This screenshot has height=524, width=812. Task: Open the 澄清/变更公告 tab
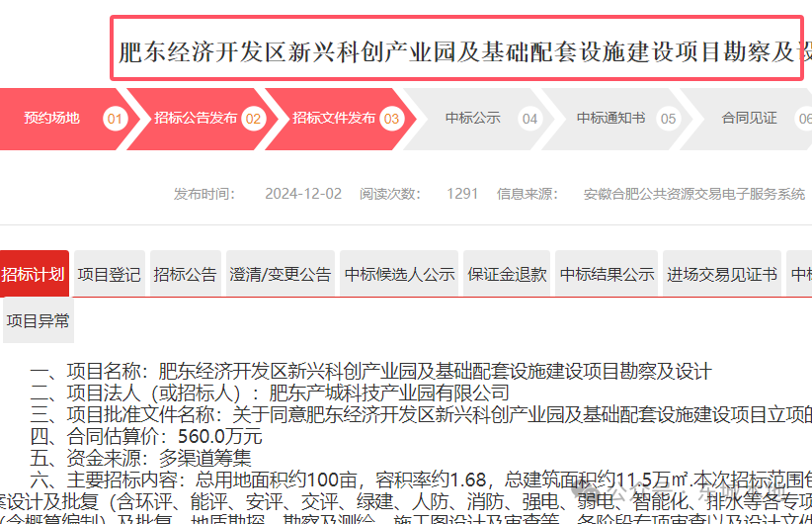coord(281,274)
